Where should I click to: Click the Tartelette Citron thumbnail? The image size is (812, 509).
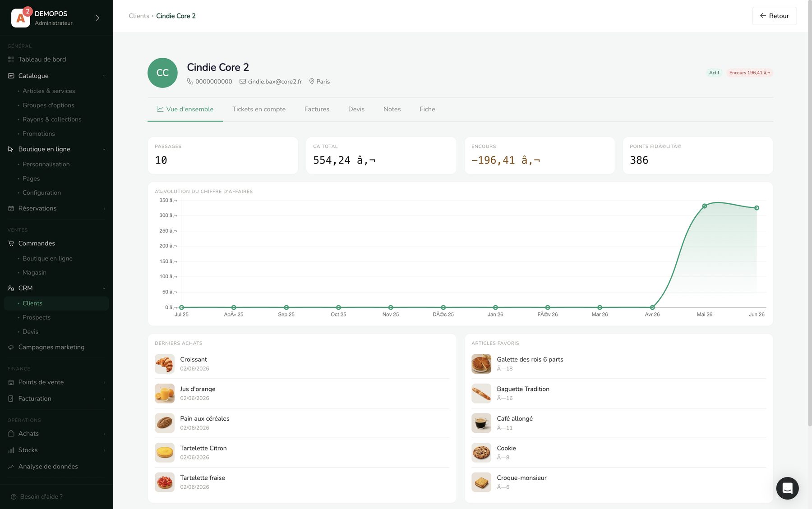click(x=165, y=453)
